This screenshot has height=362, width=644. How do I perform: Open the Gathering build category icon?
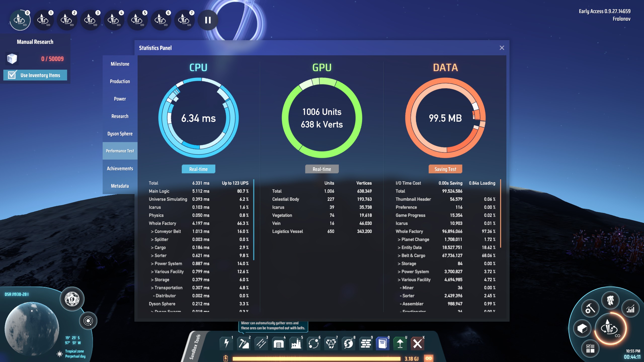pyautogui.click(x=244, y=343)
